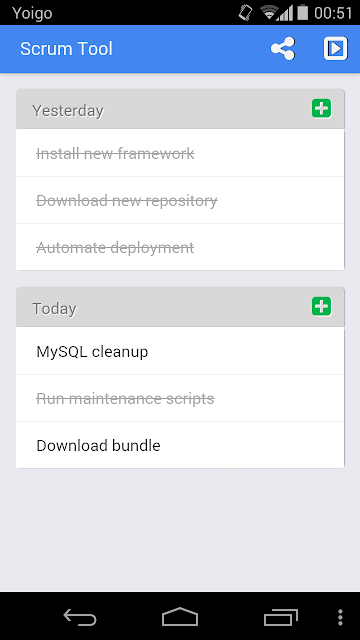
Task: Tap the battery icon in status bar
Action: [302, 12]
